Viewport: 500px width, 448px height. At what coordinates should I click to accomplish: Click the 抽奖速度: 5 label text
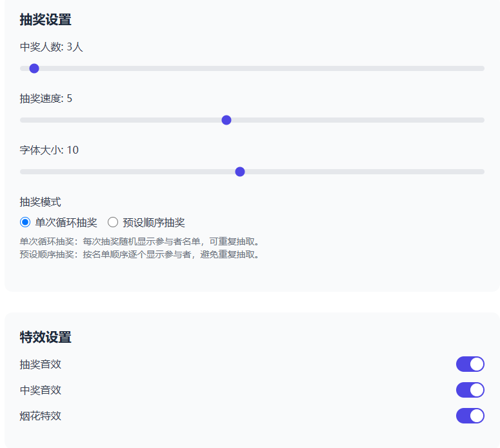pyautogui.click(x=46, y=99)
